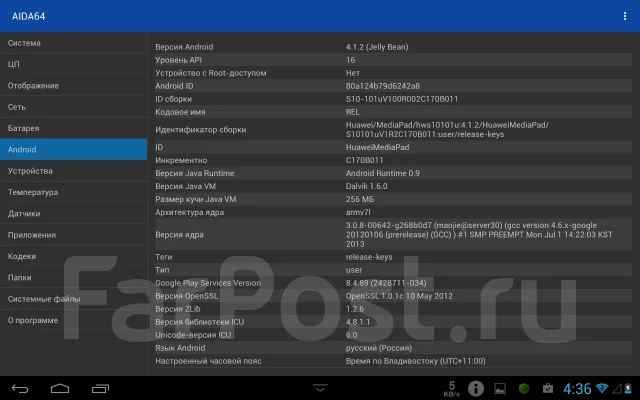Image resolution: width=640 pixels, height=400 pixels.
Task: Select the value OpenSSL 1.0.1c 10 May 2012
Action: 399,296
